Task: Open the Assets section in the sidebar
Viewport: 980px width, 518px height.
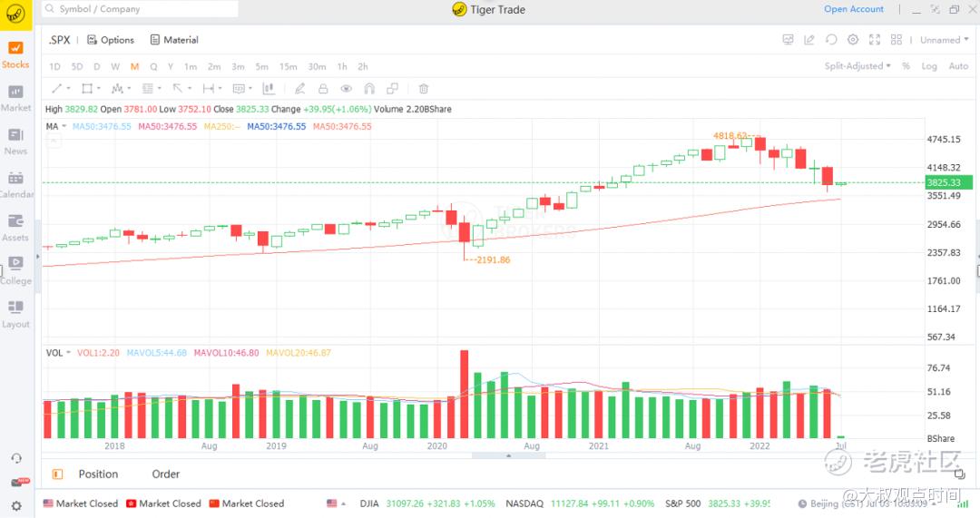Action: pyautogui.click(x=15, y=229)
